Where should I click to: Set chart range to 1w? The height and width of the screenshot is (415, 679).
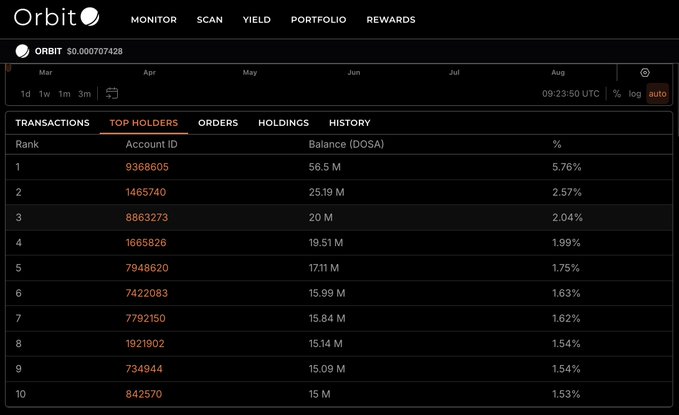45,94
